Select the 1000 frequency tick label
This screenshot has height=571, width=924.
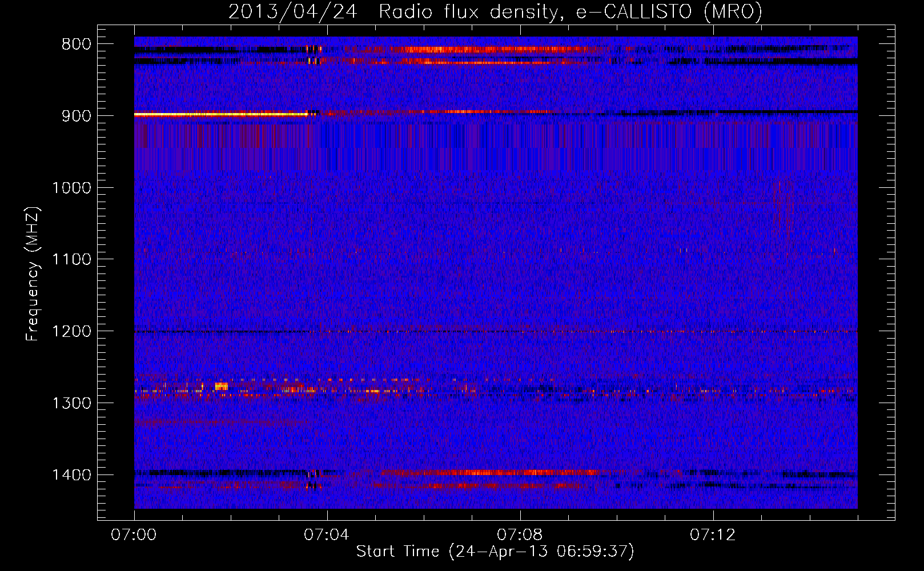tap(71, 188)
